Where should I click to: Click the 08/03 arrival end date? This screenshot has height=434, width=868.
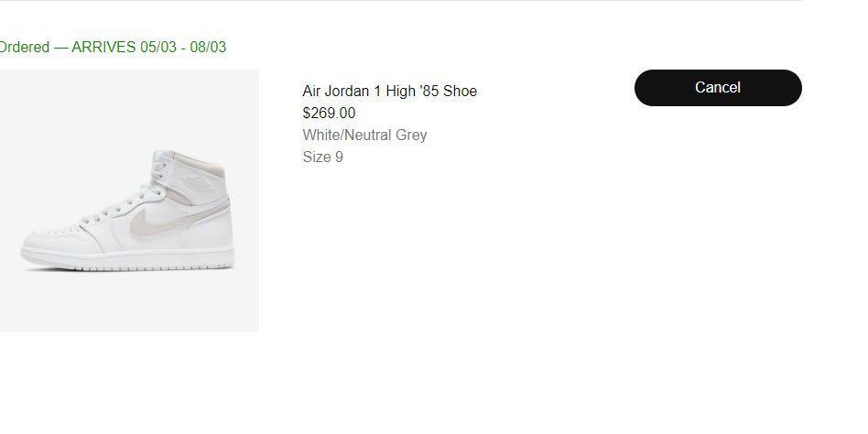pos(208,47)
